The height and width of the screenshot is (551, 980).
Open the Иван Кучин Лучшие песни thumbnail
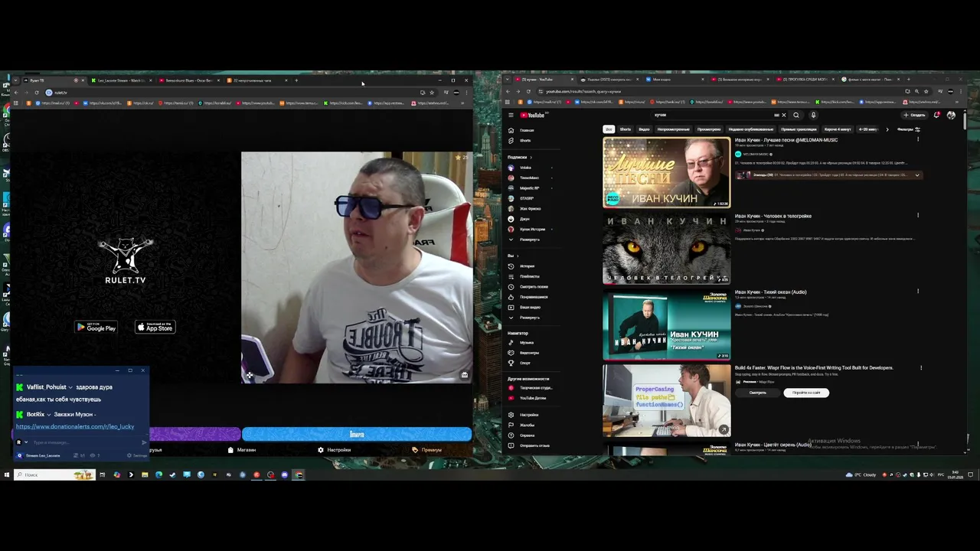pyautogui.click(x=667, y=172)
